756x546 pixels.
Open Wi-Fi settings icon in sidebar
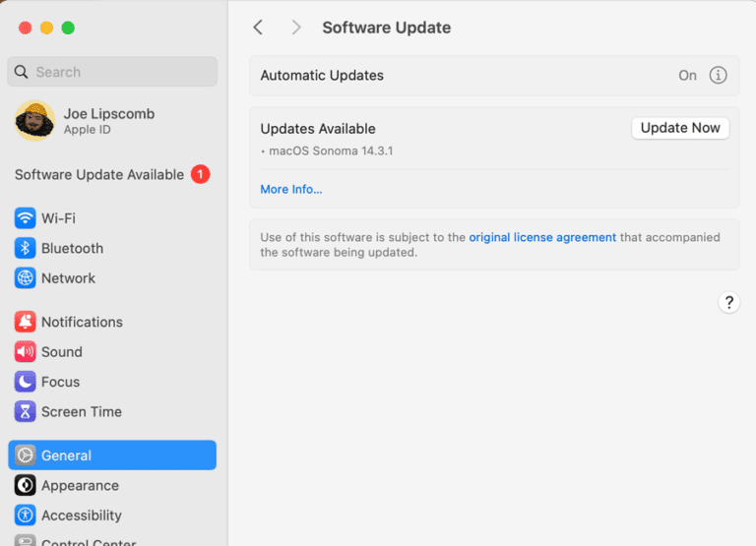tap(25, 218)
